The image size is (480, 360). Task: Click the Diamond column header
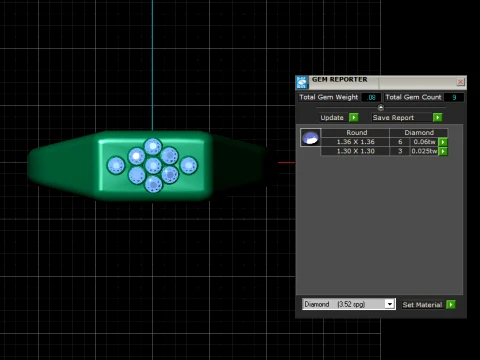point(419,133)
